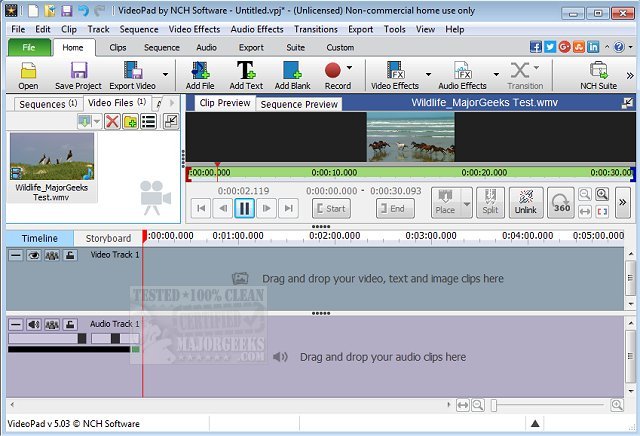Open the Record options dropdown arrow

pyautogui.click(x=349, y=67)
